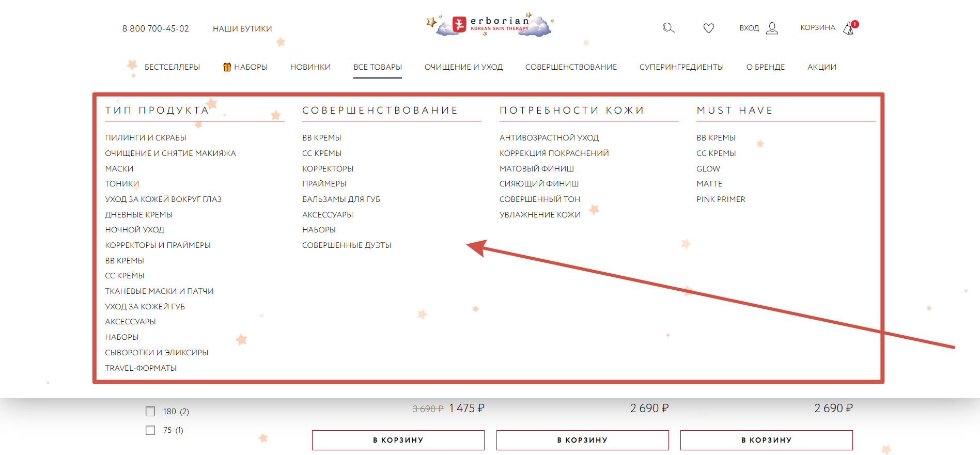Screen dimensions: 980x455
Task: Go to the Erborian logo homepage
Action: click(490, 25)
